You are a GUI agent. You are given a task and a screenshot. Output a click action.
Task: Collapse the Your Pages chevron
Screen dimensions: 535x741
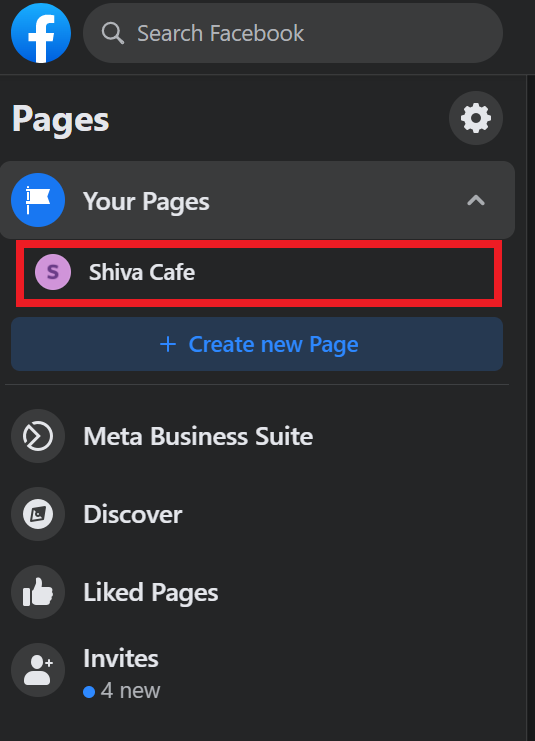[476, 200]
